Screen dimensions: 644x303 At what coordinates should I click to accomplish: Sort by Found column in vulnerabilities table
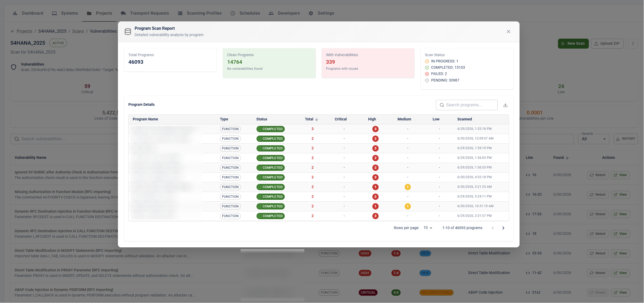pos(561,158)
